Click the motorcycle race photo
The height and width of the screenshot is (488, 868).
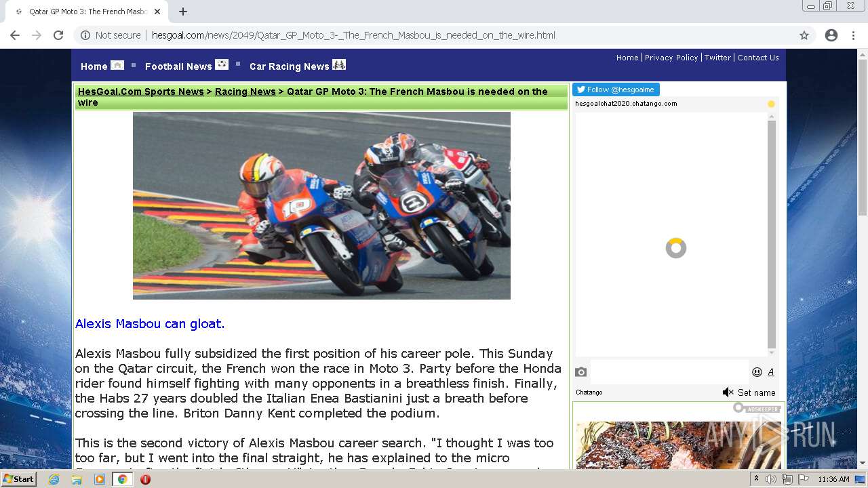[321, 205]
